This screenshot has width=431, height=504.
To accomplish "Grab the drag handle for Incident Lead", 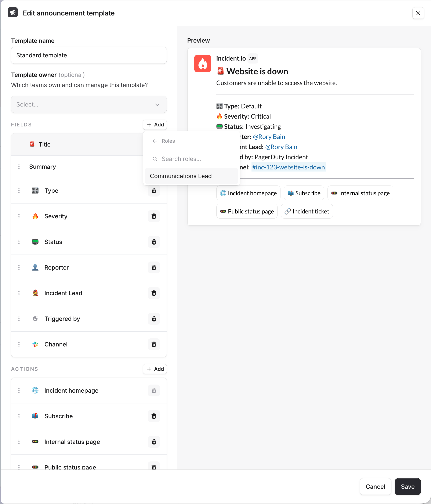I will pyautogui.click(x=19, y=293).
